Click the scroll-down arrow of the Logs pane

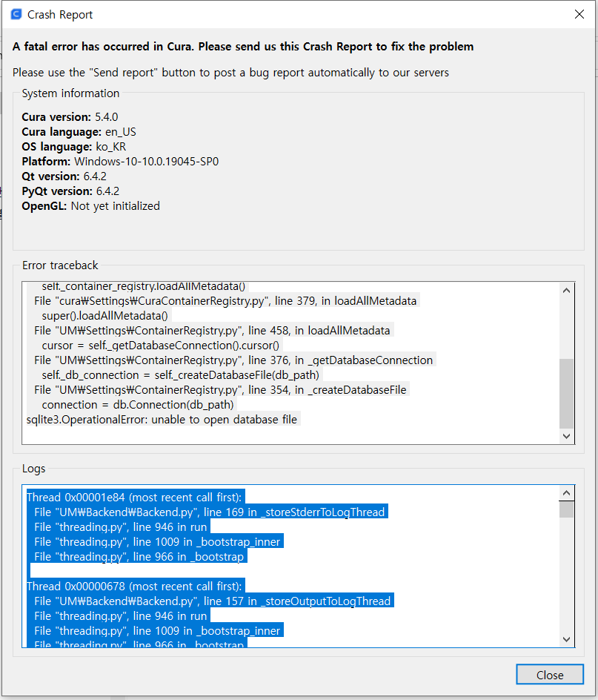click(x=567, y=639)
